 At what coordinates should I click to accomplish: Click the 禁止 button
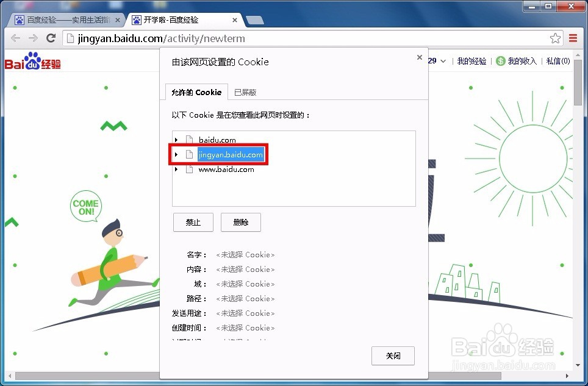[x=193, y=222]
